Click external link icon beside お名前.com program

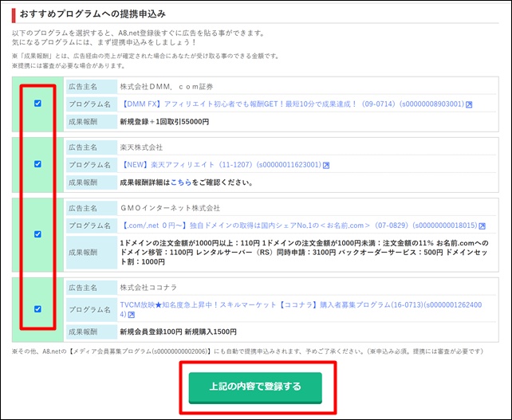[482, 226]
